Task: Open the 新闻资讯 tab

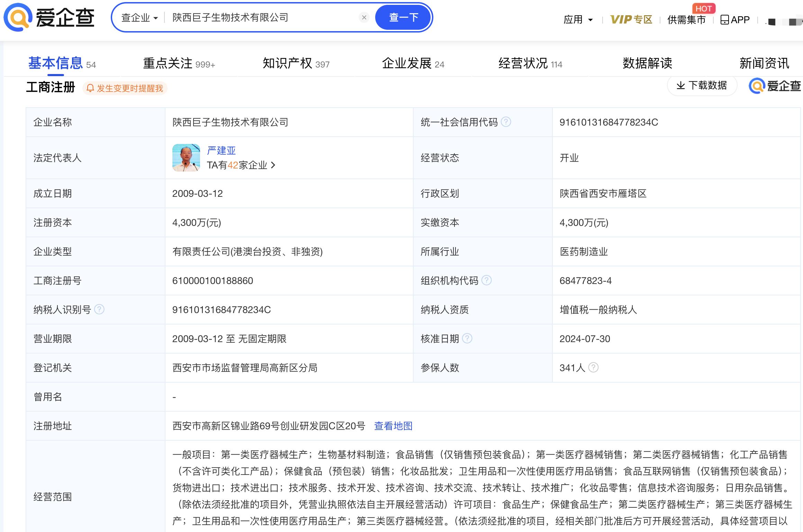Action: click(x=764, y=64)
